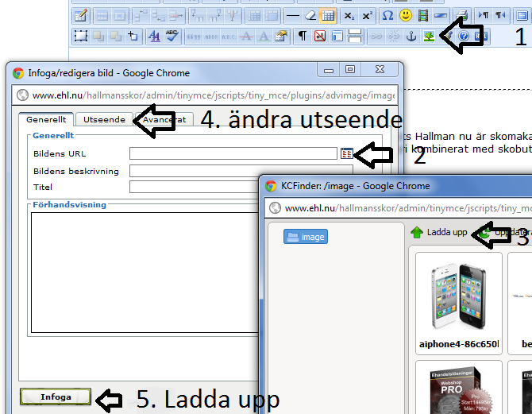Insert a horizontal rule line
This screenshot has width=532, height=414.
pyautogui.click(x=293, y=16)
